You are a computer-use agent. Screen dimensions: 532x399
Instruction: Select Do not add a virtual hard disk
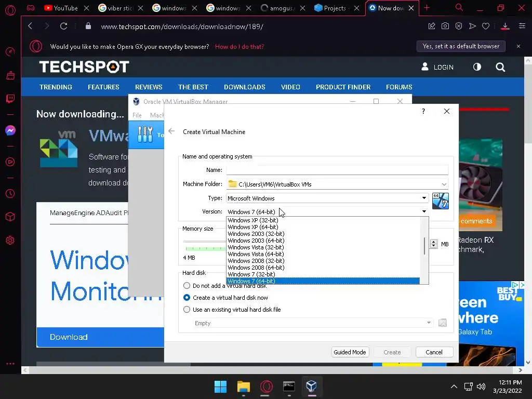(x=187, y=286)
